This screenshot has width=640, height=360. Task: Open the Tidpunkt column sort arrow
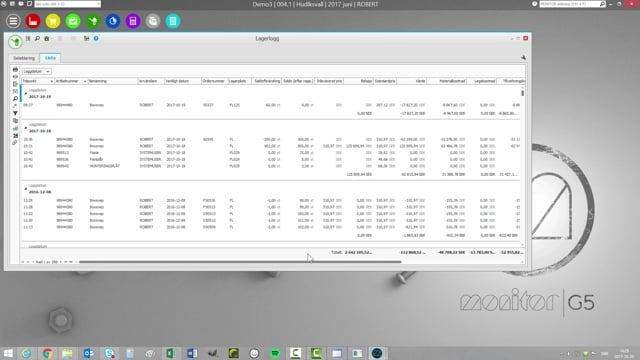tap(51, 81)
